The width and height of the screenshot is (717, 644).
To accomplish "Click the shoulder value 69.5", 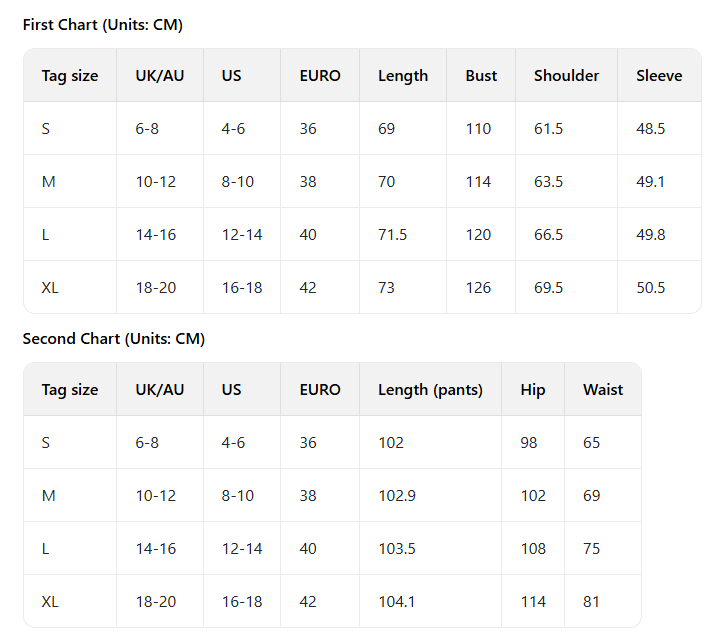I will coord(548,288).
